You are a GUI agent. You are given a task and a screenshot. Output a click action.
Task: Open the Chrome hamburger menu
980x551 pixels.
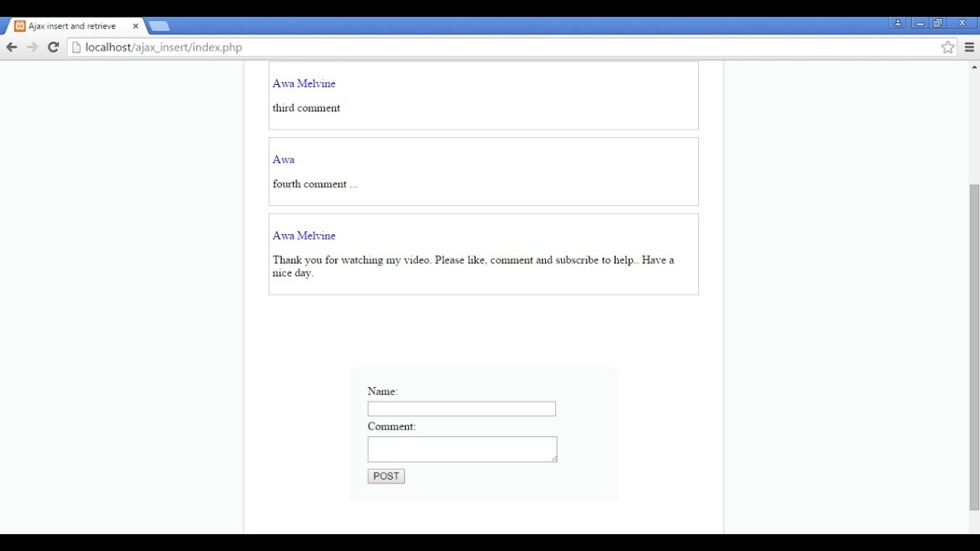tap(969, 47)
